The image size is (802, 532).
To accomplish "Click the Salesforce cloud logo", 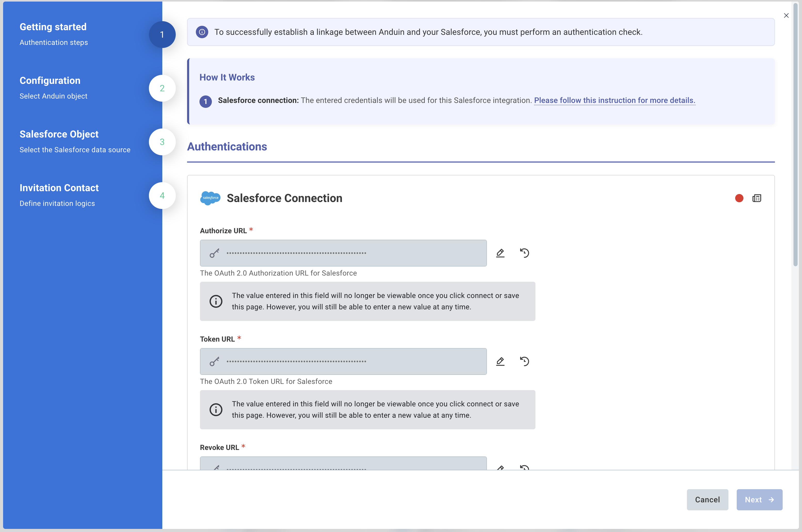I will [210, 198].
